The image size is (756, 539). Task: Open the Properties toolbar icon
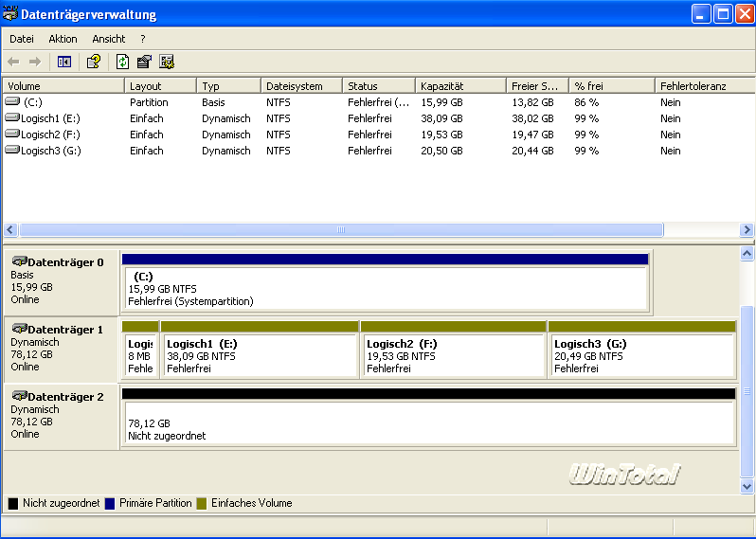point(144,62)
